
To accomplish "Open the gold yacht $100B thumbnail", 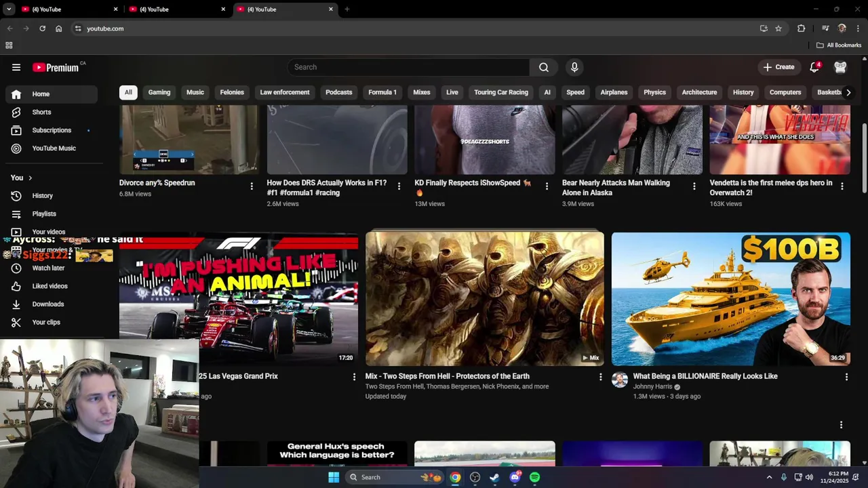I will pos(730,299).
